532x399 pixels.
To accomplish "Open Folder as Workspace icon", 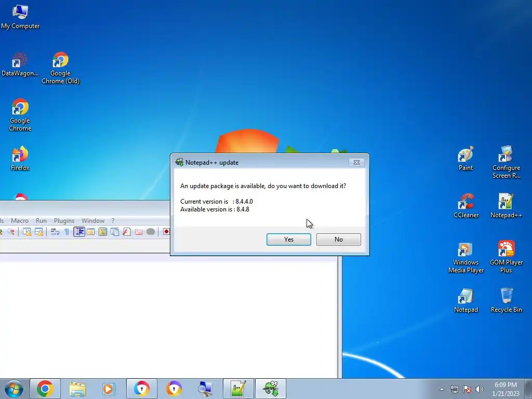I will click(x=139, y=232).
